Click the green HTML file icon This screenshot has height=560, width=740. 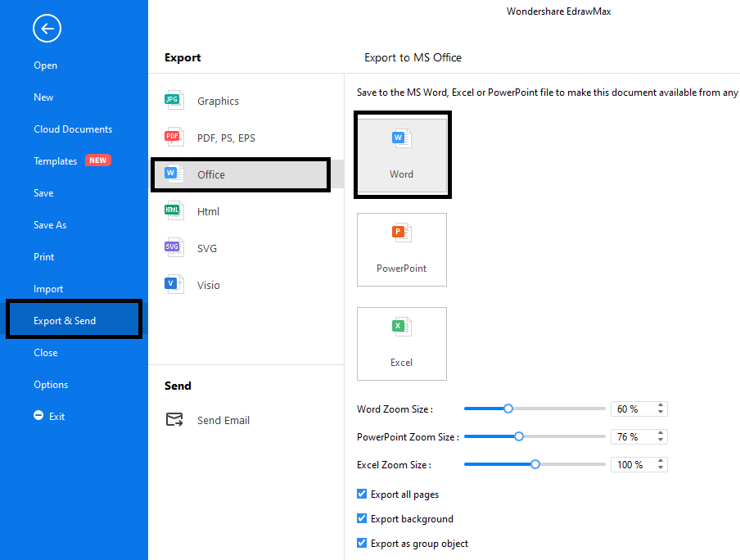pyautogui.click(x=174, y=210)
